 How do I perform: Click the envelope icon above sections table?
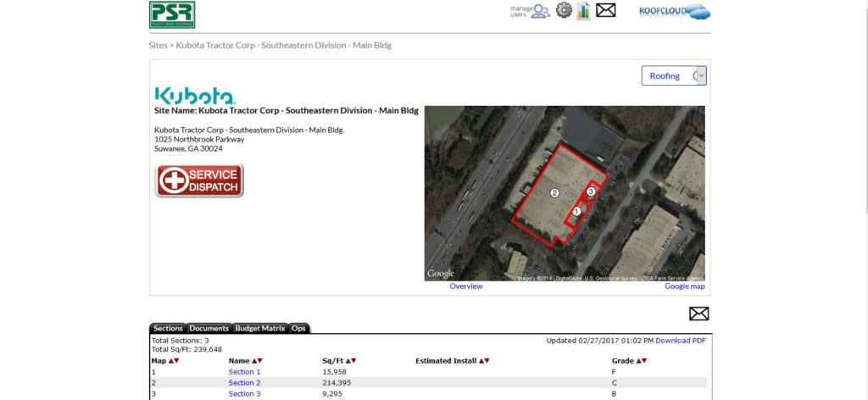(698, 314)
